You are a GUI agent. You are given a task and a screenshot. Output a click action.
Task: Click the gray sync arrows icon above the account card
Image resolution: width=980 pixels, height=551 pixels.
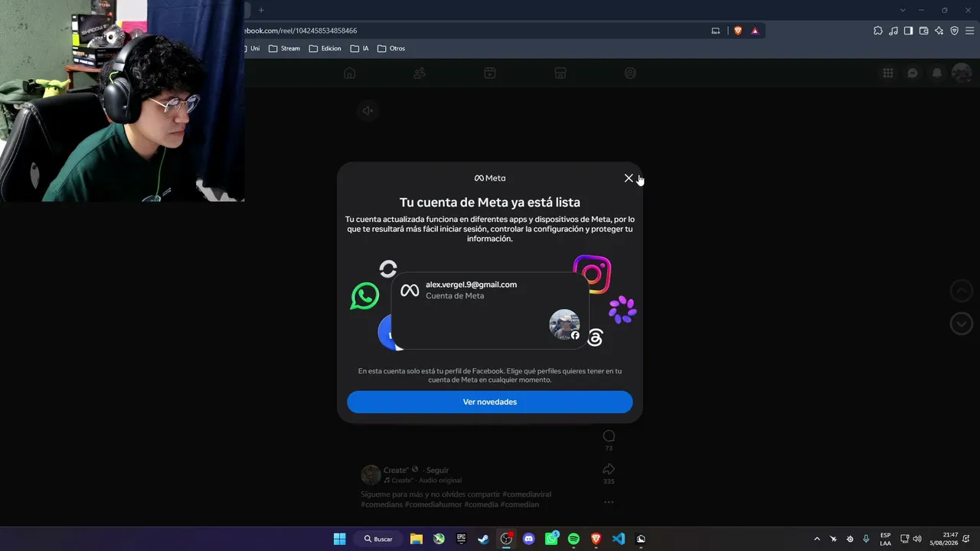388,269
